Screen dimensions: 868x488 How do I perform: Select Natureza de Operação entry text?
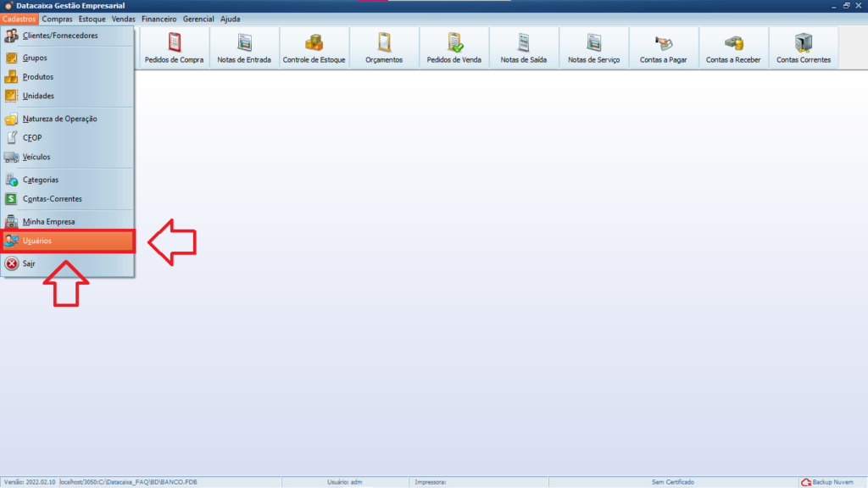60,119
